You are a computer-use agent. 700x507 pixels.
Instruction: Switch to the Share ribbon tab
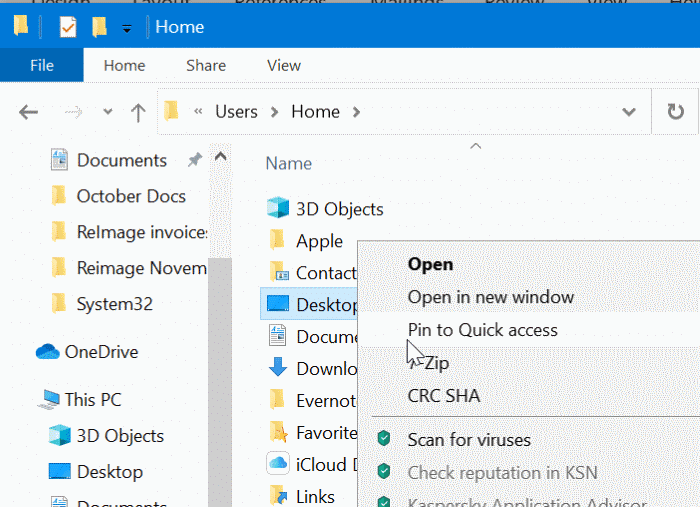[206, 66]
